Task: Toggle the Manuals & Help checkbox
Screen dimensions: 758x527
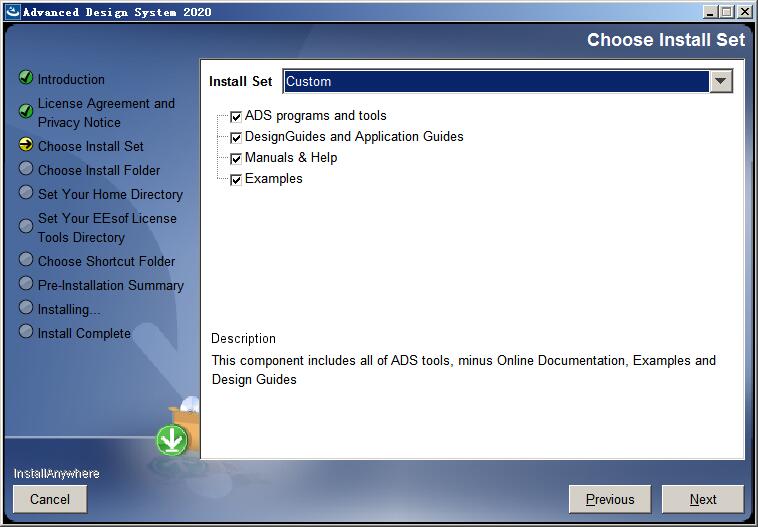Action: (236, 159)
